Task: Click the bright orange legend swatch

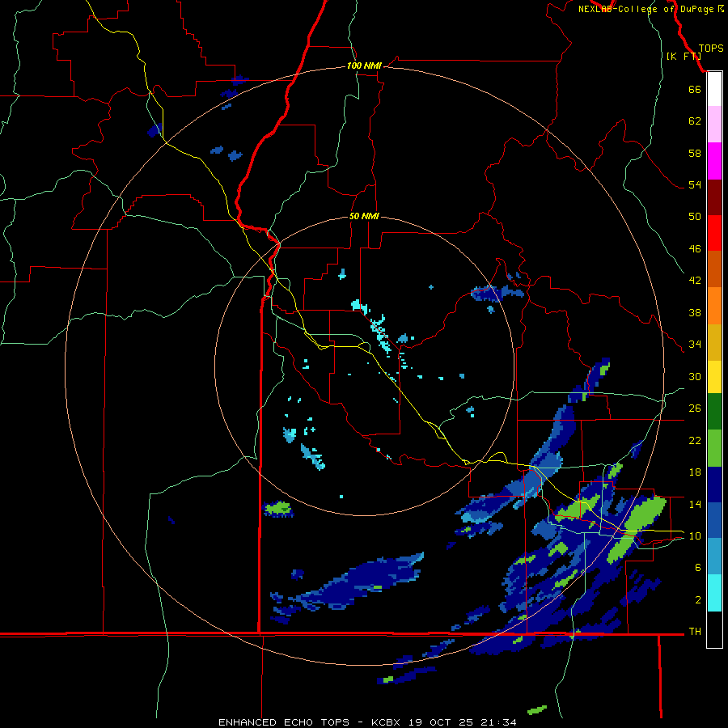Action: coord(714,306)
